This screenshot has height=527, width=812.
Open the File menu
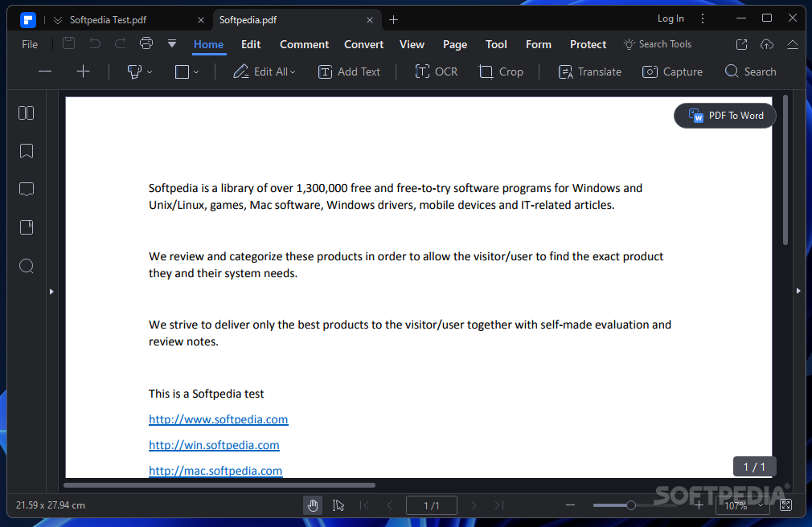click(x=30, y=44)
